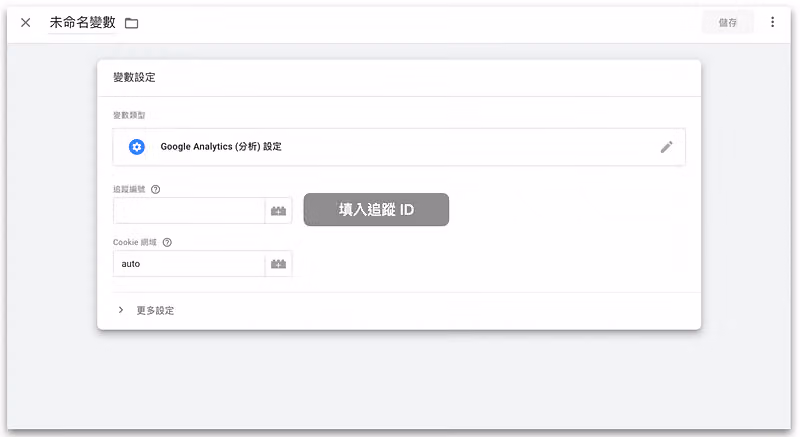Open help icon next to 追蹤編號
This screenshot has height=437, width=800.
(156, 189)
